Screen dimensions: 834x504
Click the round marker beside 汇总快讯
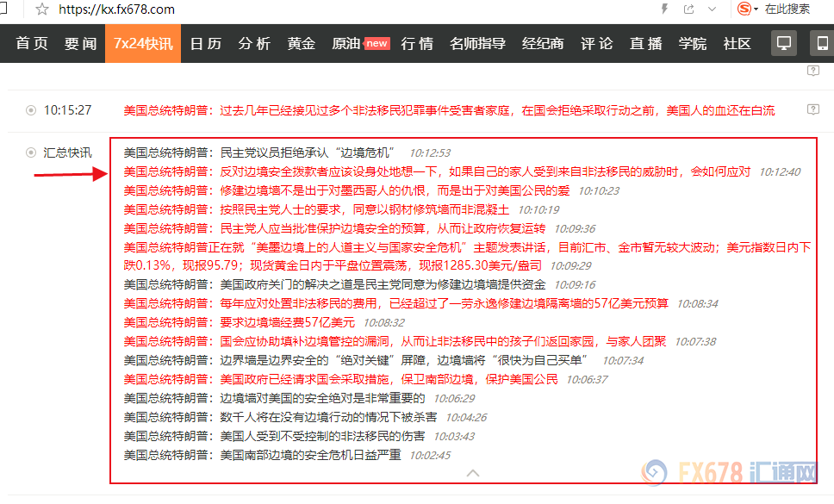point(31,152)
